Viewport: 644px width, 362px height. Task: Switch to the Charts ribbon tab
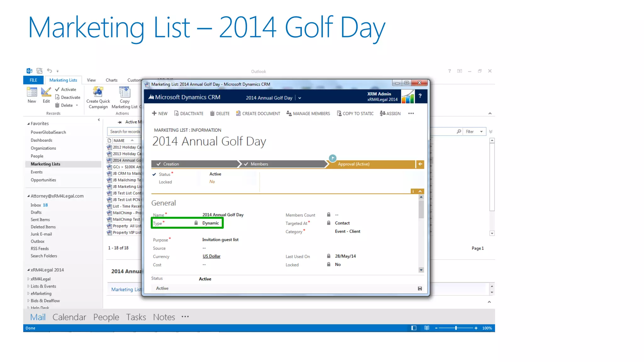tap(112, 80)
